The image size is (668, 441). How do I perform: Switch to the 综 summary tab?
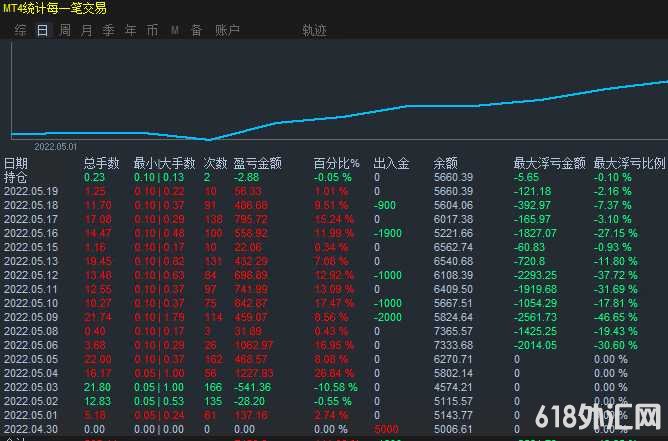20,30
